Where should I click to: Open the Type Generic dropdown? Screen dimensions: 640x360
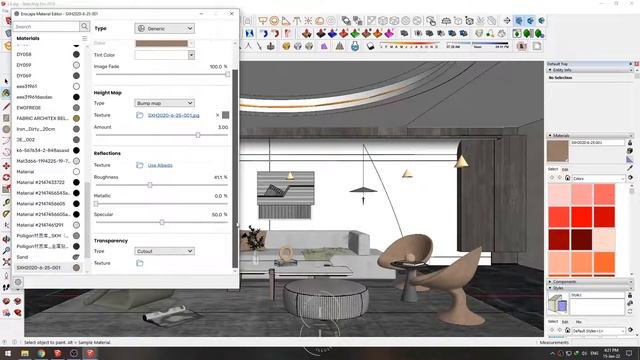click(x=164, y=29)
